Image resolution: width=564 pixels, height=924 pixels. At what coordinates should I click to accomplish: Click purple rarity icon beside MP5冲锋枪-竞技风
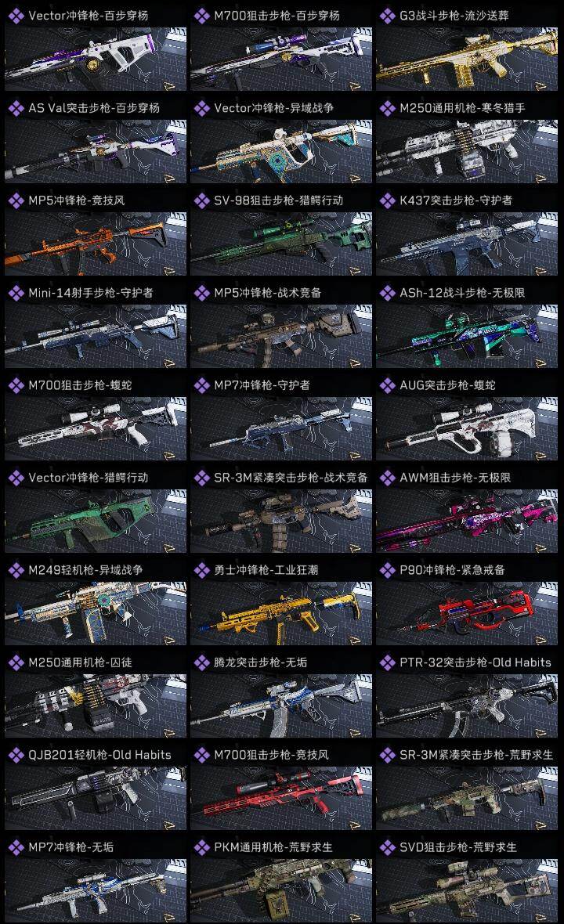click(x=16, y=200)
